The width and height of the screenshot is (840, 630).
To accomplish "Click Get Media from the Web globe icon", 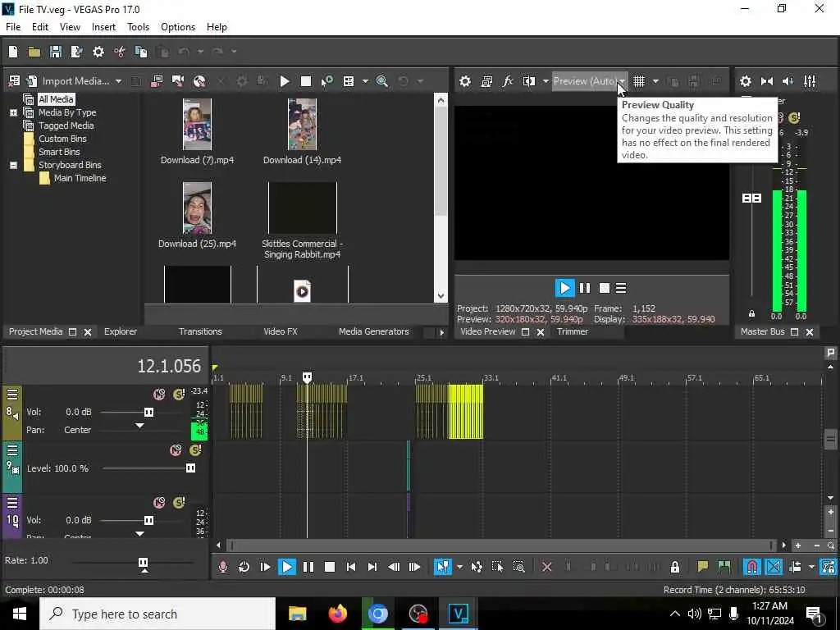I will pyautogui.click(x=199, y=81).
